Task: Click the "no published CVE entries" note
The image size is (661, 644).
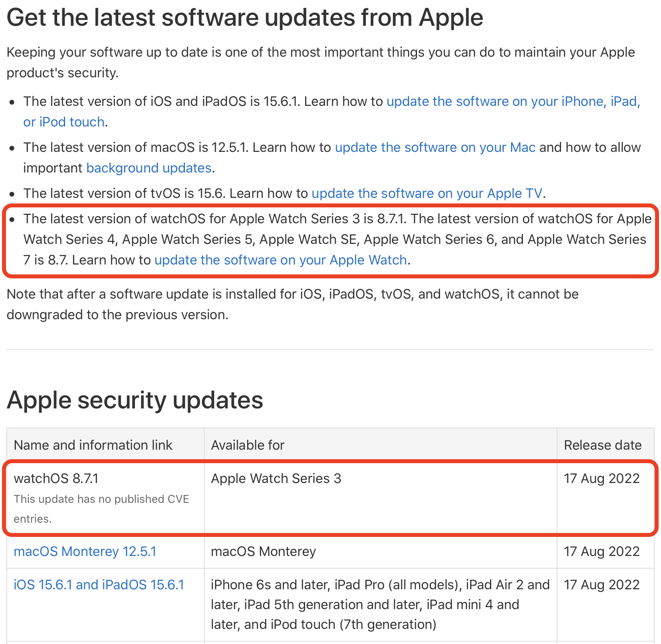Action: coord(101,509)
